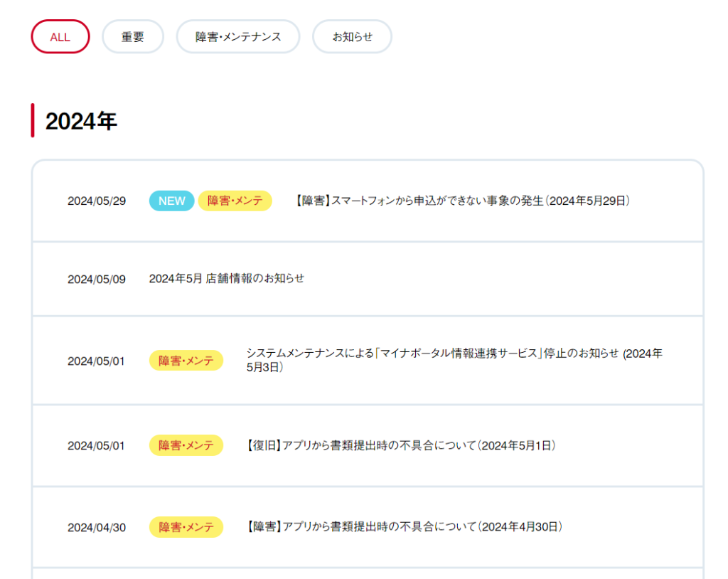Click the blue NEW badge
Image resolution: width=728 pixels, height=579 pixels.
tap(171, 201)
